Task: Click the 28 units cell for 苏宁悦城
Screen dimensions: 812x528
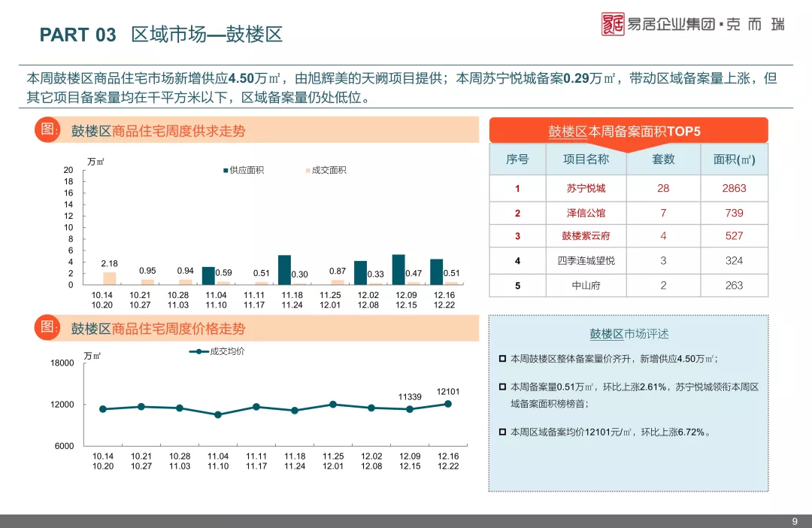Action: pyautogui.click(x=663, y=188)
